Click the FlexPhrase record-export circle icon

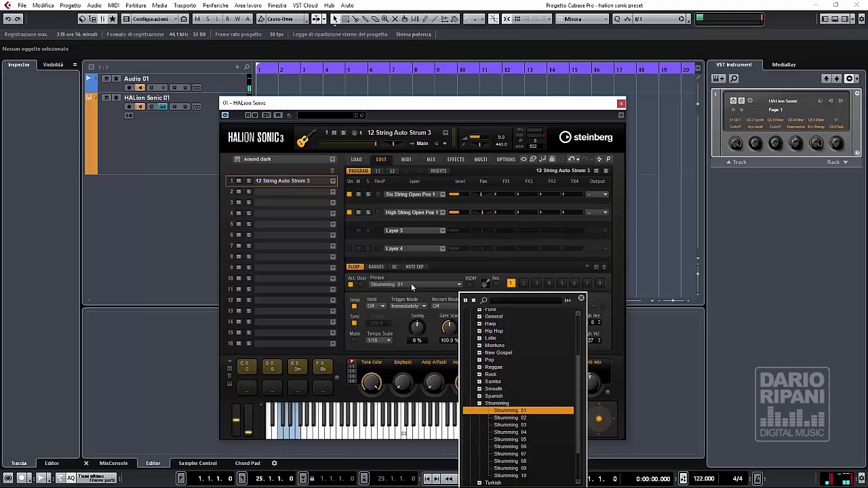(x=484, y=283)
